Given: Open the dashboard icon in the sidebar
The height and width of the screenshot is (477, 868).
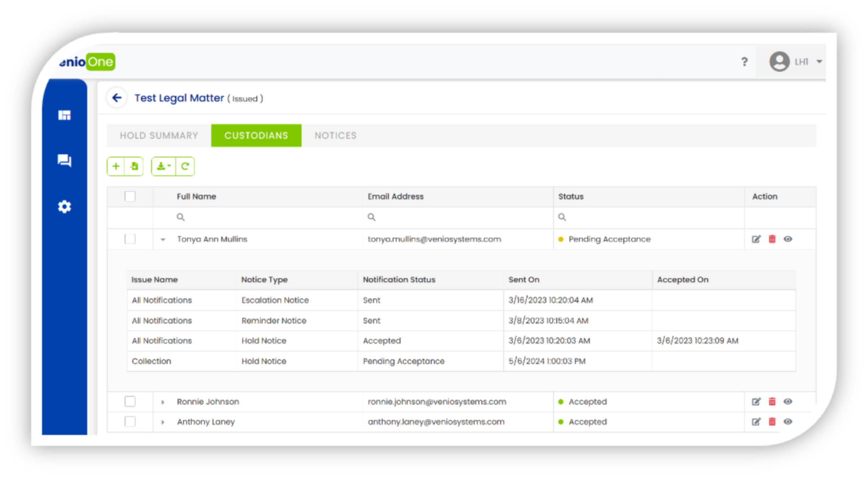Looking at the screenshot, I should [64, 115].
